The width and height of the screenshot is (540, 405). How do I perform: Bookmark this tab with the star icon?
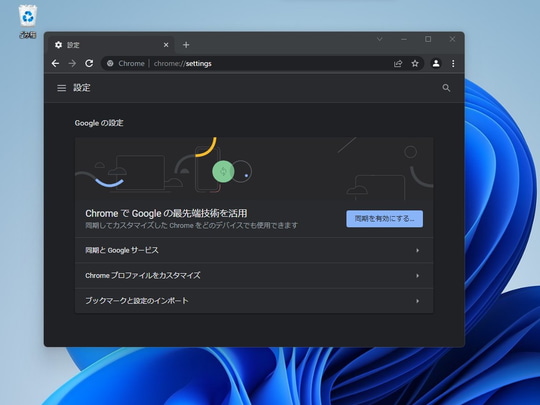pos(415,63)
